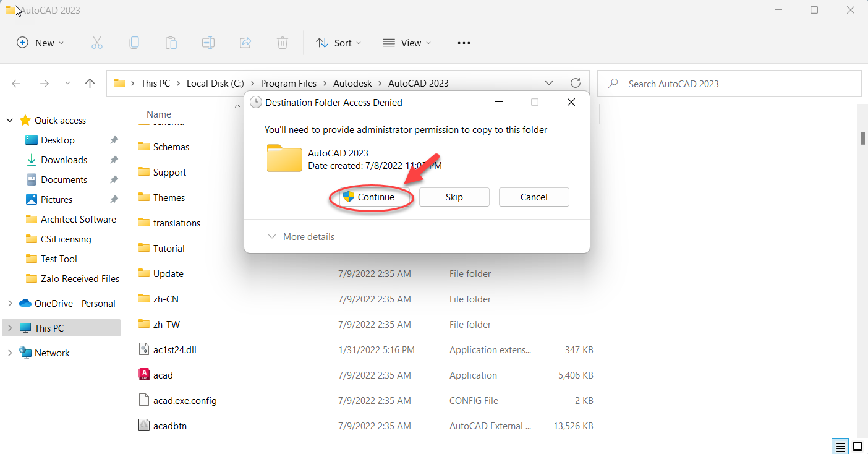The width and height of the screenshot is (868, 454).
Task: Click Local Disk (C:) breadcrumb
Action: pyautogui.click(x=215, y=84)
